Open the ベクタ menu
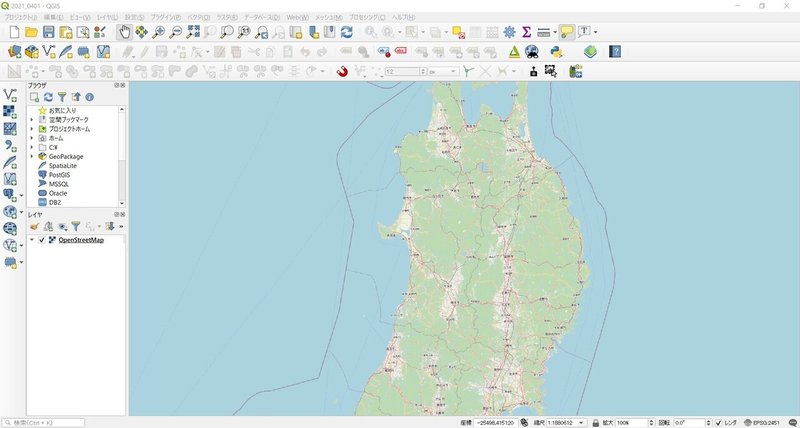Image resolution: width=800 pixels, height=428 pixels. coord(199,17)
